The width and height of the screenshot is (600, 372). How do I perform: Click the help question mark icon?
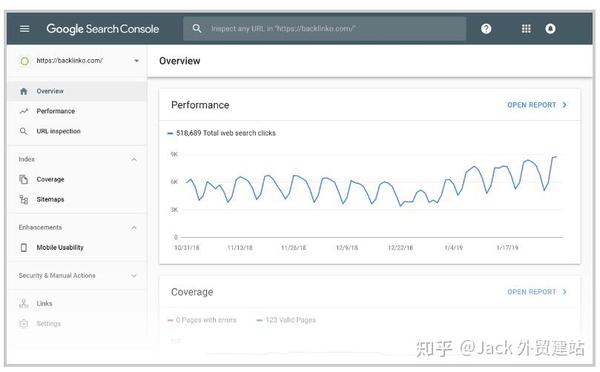(x=486, y=29)
